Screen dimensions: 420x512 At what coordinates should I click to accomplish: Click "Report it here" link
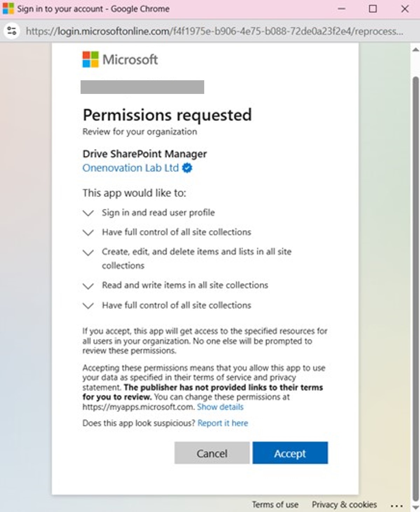(x=223, y=423)
